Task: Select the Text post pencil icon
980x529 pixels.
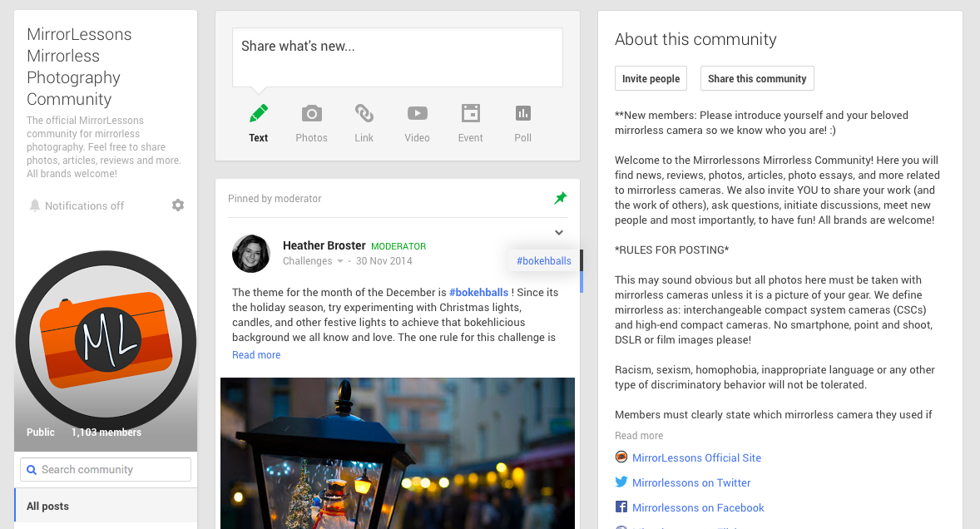Action: [259, 113]
